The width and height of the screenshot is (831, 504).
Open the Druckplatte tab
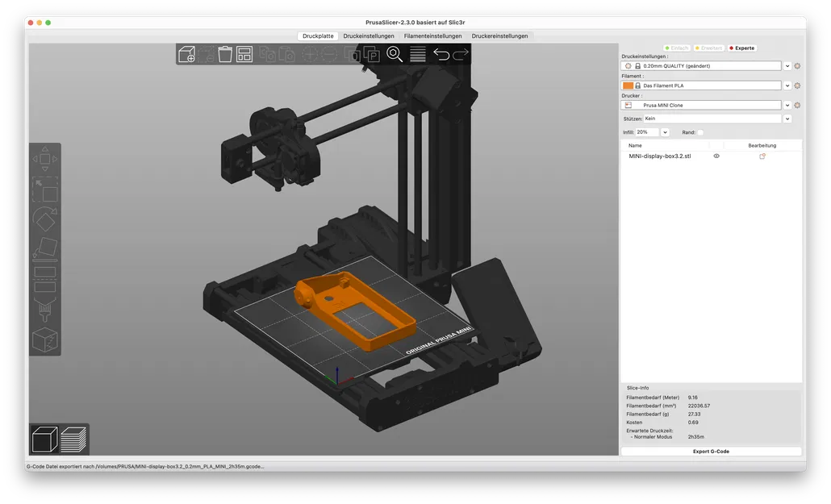[318, 36]
